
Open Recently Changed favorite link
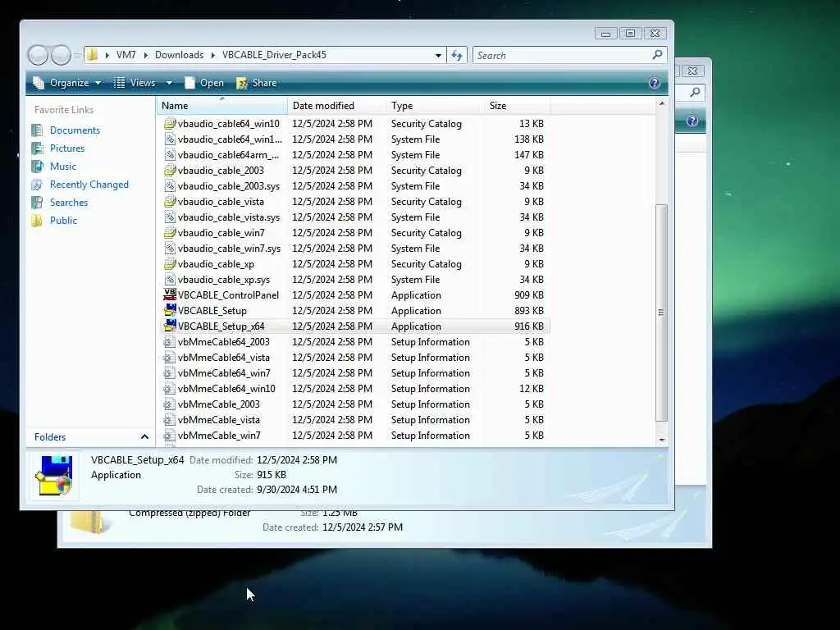[x=89, y=185]
